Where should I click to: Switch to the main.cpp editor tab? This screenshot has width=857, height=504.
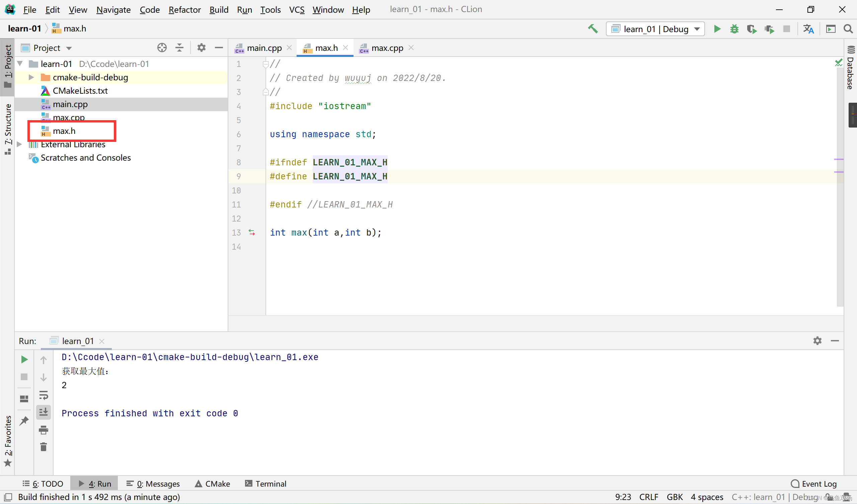pos(264,48)
